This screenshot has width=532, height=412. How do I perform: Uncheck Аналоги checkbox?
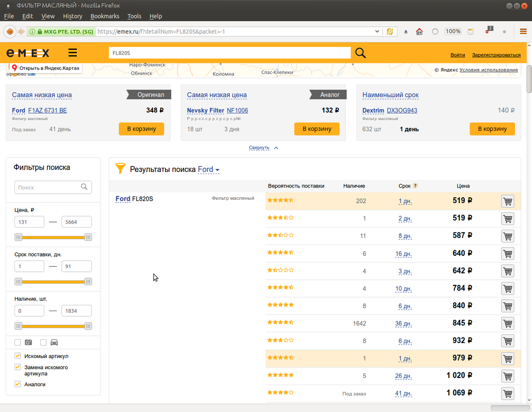pyautogui.click(x=18, y=384)
